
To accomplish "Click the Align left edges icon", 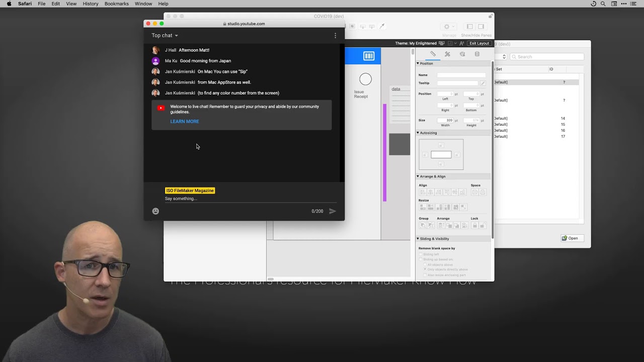I will (x=423, y=192).
